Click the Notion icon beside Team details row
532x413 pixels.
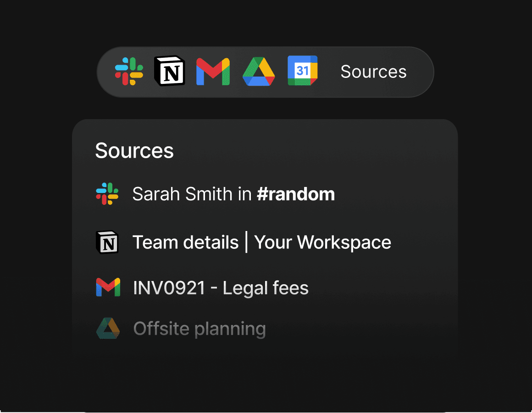(107, 242)
